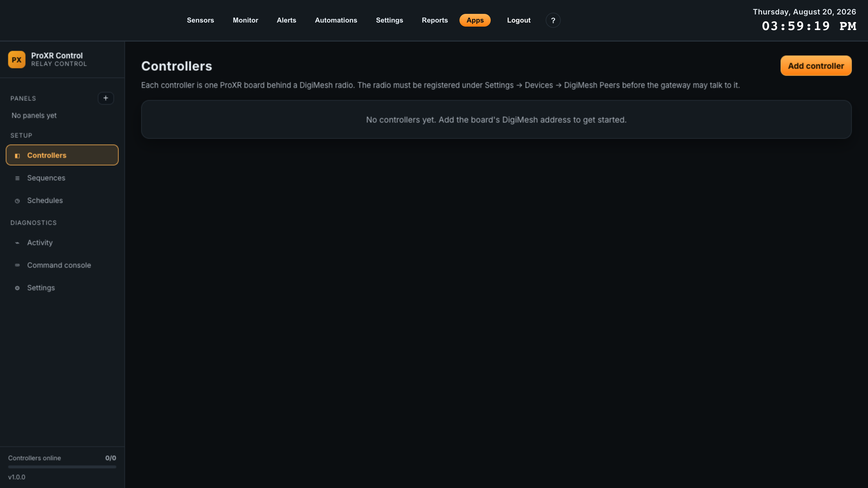
Task: Click the 'Controllers online' label
Action: click(x=34, y=458)
